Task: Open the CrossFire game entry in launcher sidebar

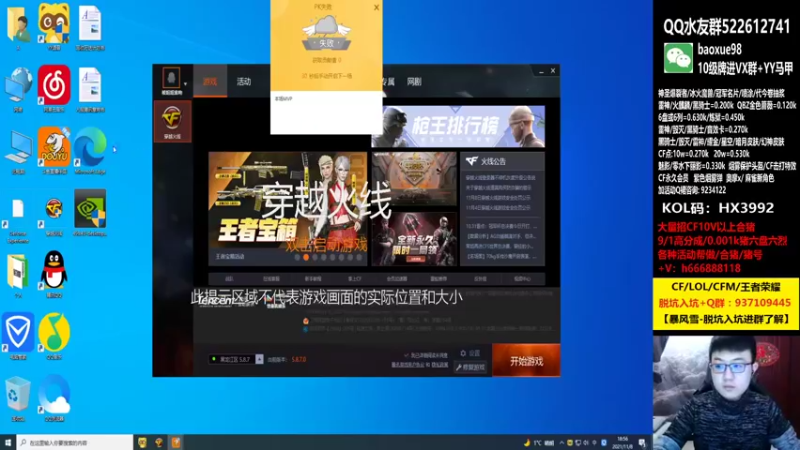Action: tap(172, 121)
